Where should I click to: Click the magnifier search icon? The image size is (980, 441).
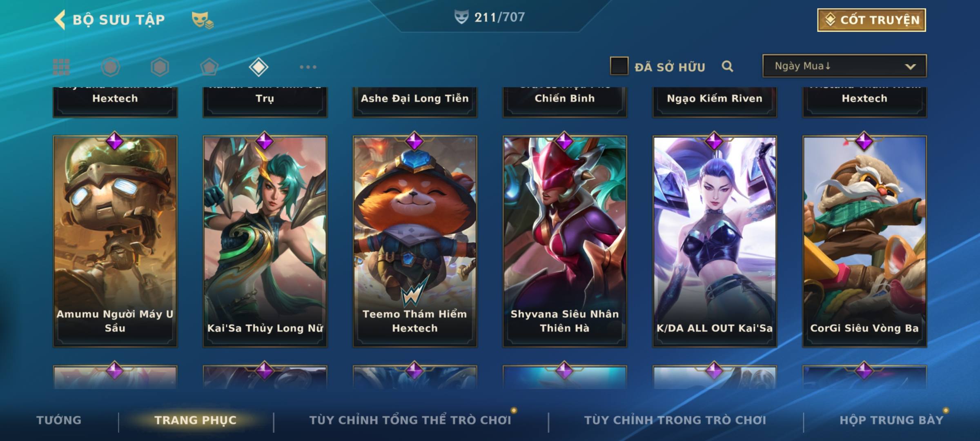[x=727, y=66]
